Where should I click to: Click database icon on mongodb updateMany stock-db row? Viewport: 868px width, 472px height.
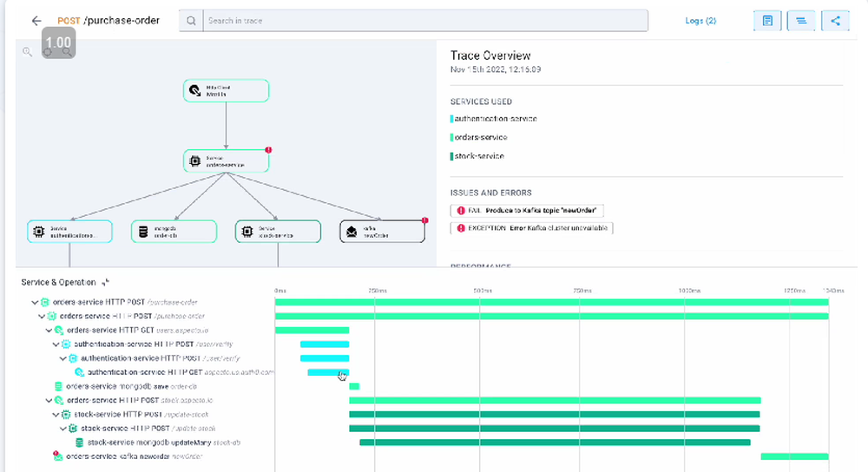(x=79, y=442)
